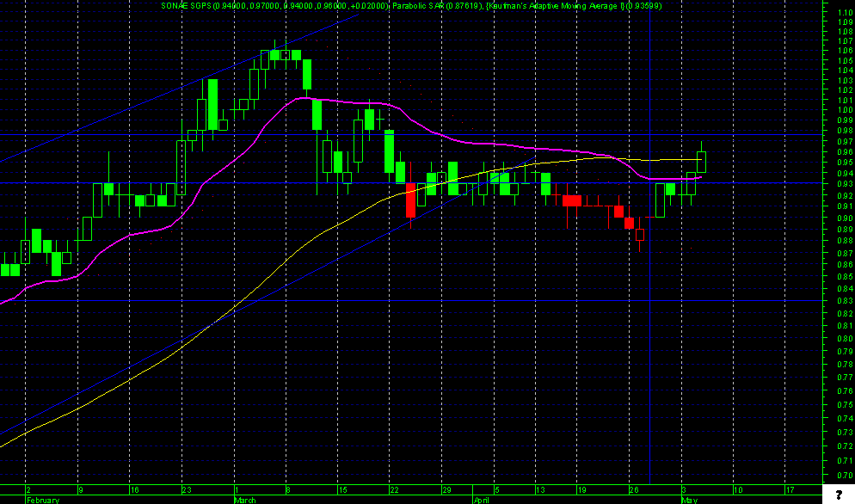Click the date label 10 on time axis
Viewport: 855px width, 504px height.
pyautogui.click(x=738, y=490)
